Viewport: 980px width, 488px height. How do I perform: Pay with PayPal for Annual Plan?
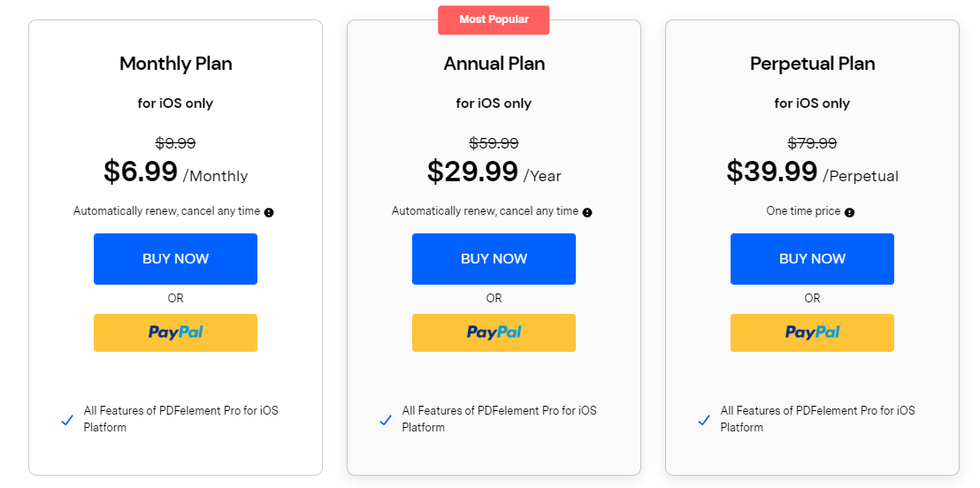494,332
